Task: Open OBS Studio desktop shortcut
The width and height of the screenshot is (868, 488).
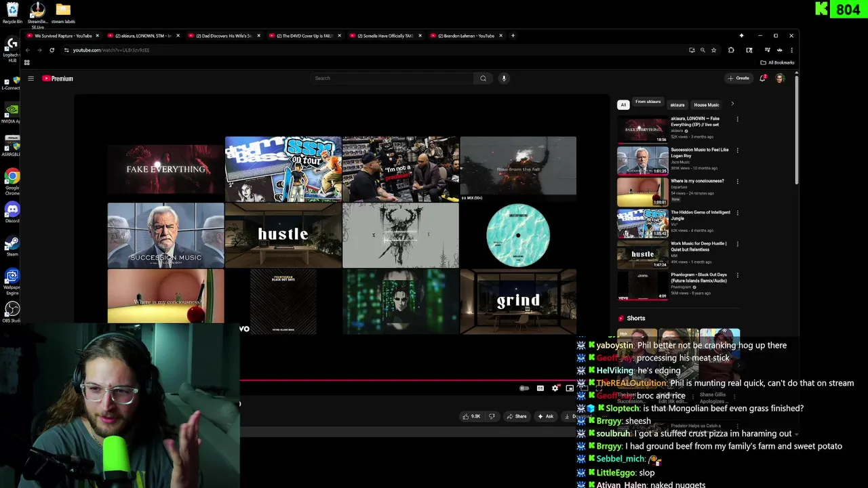Action: coord(12,312)
